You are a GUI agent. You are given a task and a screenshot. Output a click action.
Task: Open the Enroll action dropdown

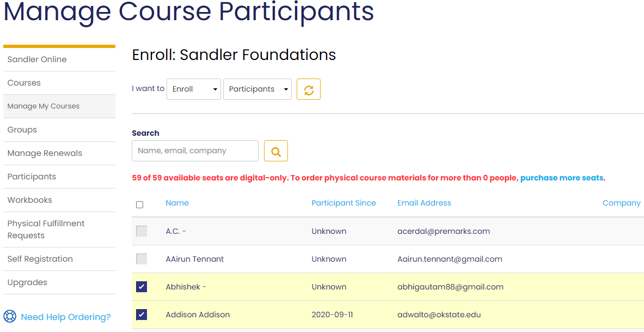point(194,89)
